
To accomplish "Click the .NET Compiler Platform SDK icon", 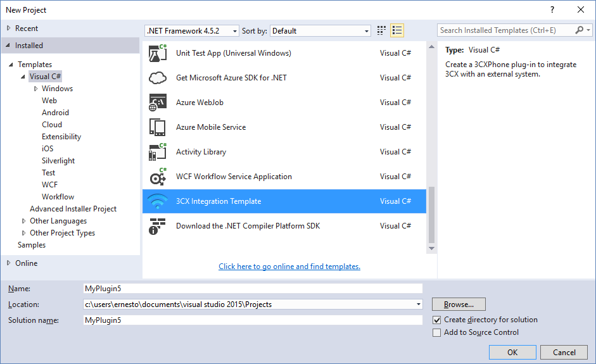I will (x=158, y=226).
